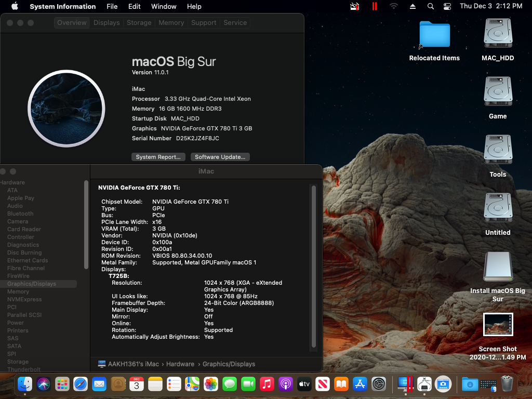The width and height of the screenshot is (532, 399).
Task: Open the Window menu
Action: click(x=164, y=6)
